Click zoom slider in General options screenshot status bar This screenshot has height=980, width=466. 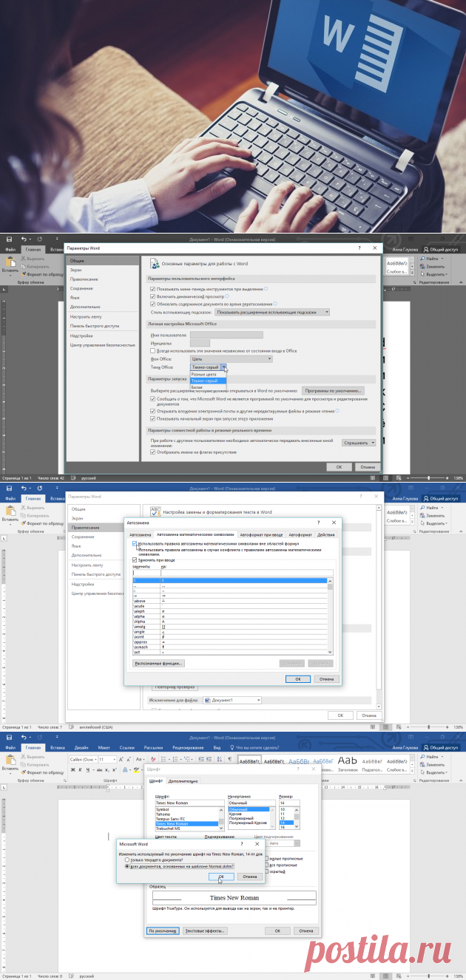click(429, 477)
